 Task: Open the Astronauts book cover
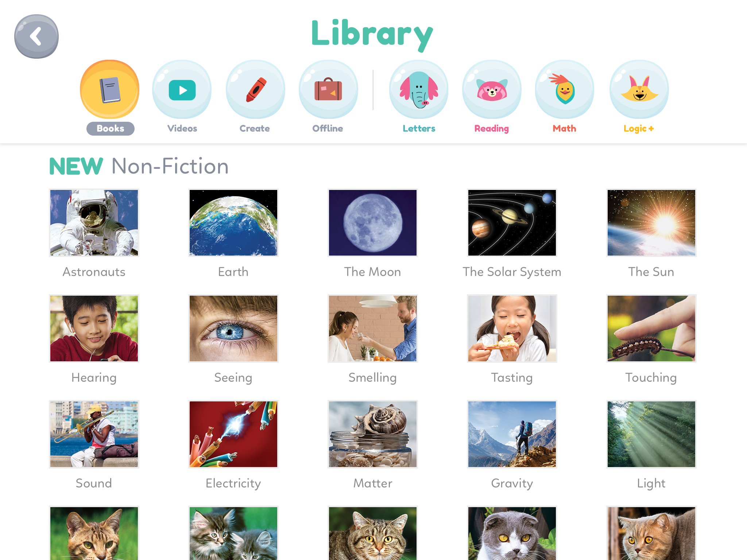(x=94, y=223)
